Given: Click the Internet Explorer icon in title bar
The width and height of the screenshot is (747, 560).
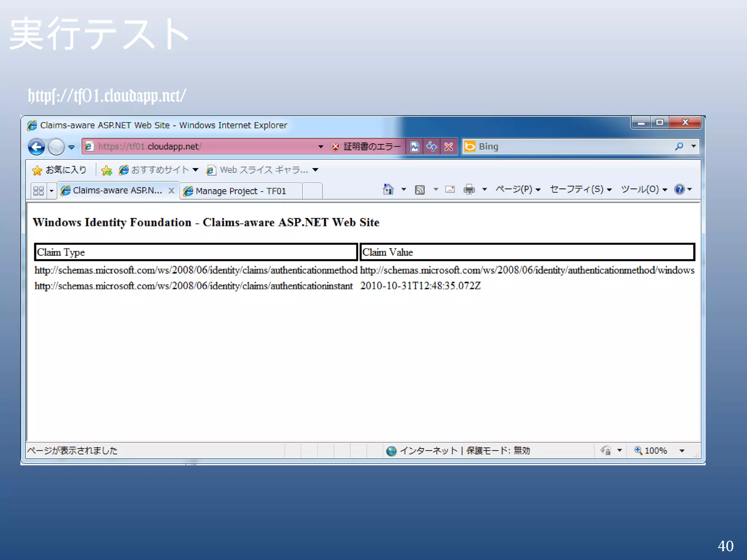Looking at the screenshot, I should (x=32, y=125).
